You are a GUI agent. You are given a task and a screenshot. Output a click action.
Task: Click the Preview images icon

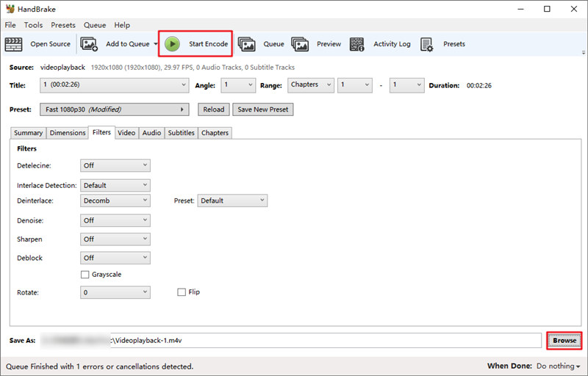(300, 44)
